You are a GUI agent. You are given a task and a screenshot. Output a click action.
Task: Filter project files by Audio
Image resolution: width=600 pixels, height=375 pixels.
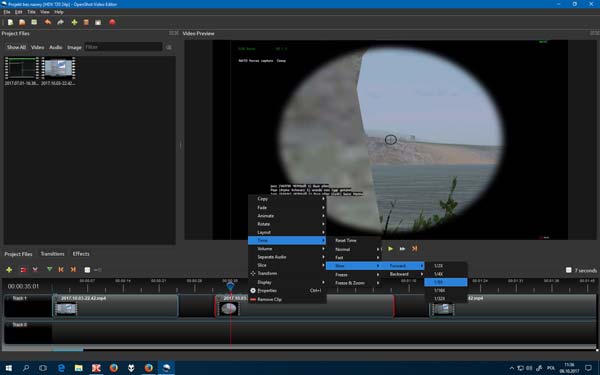(55, 47)
